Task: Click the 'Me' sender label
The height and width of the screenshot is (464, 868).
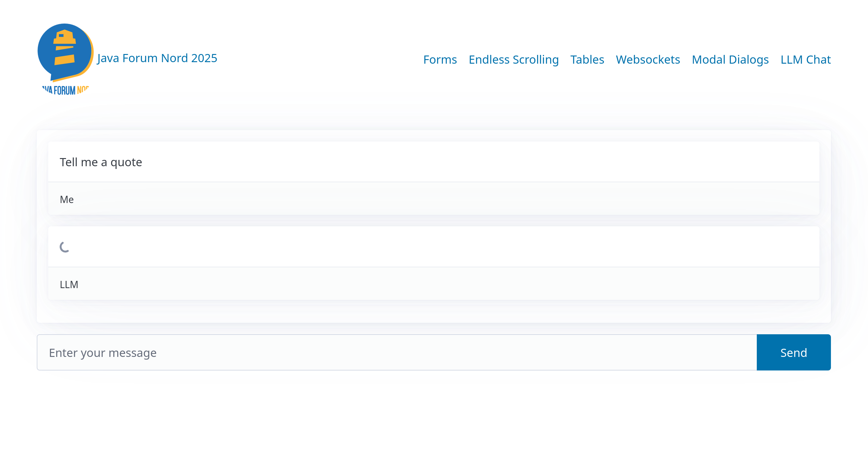Action: [x=67, y=199]
